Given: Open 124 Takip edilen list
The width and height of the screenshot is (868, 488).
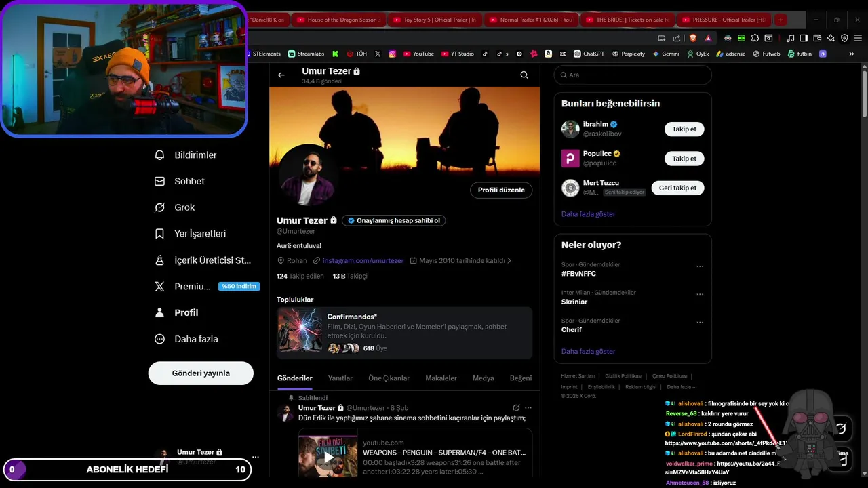Looking at the screenshot, I should click(300, 277).
